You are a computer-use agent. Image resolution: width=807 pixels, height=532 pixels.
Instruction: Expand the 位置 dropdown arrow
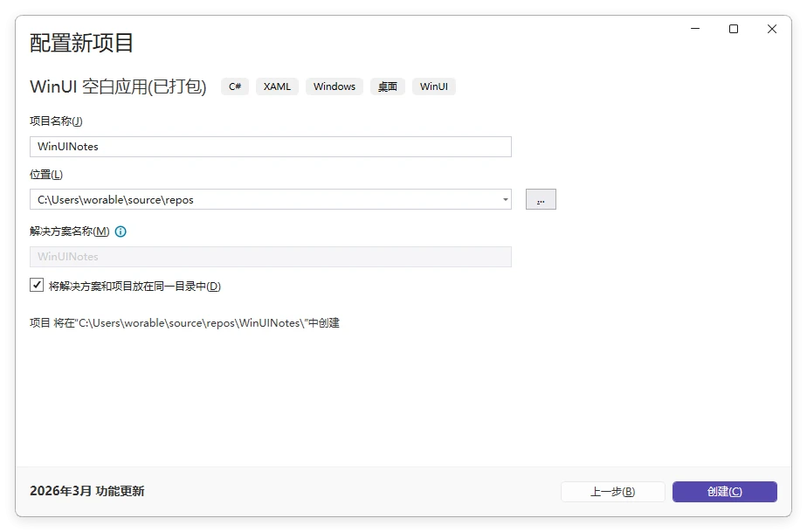coord(506,199)
